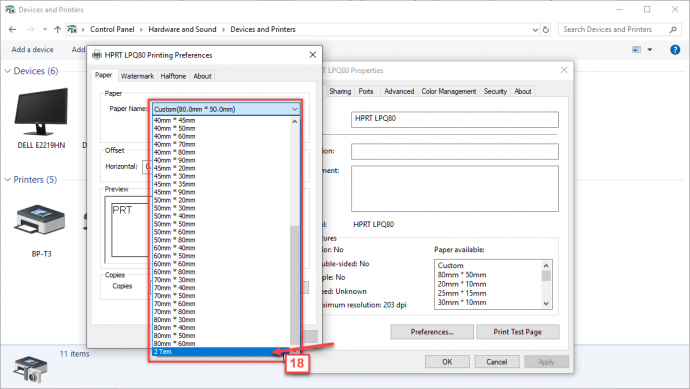Choose 40mm * 60mm paper size
The height and width of the screenshot is (389, 690).
coord(221,136)
